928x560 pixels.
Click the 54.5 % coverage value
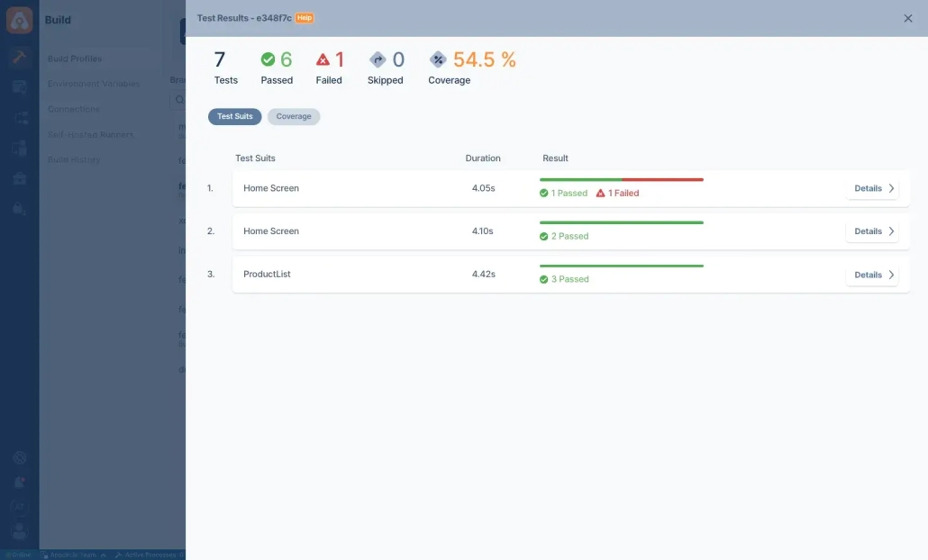(x=484, y=59)
